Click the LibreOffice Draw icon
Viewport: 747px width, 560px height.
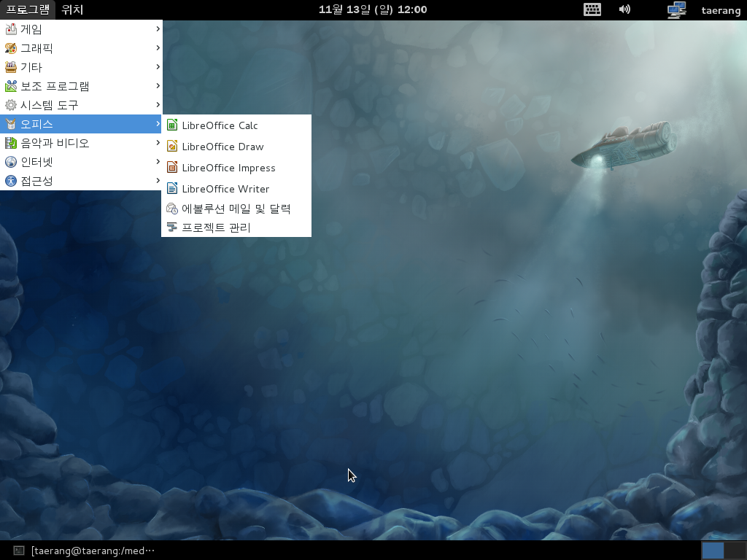pos(172,146)
